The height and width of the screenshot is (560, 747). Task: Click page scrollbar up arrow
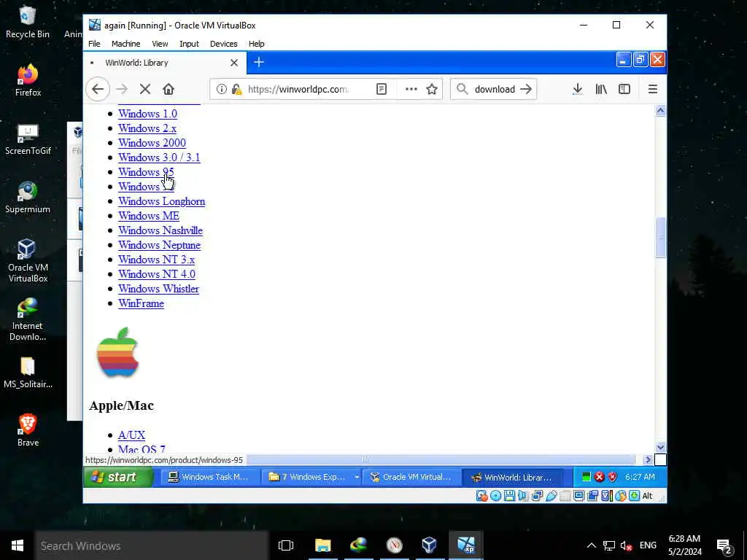[660, 111]
